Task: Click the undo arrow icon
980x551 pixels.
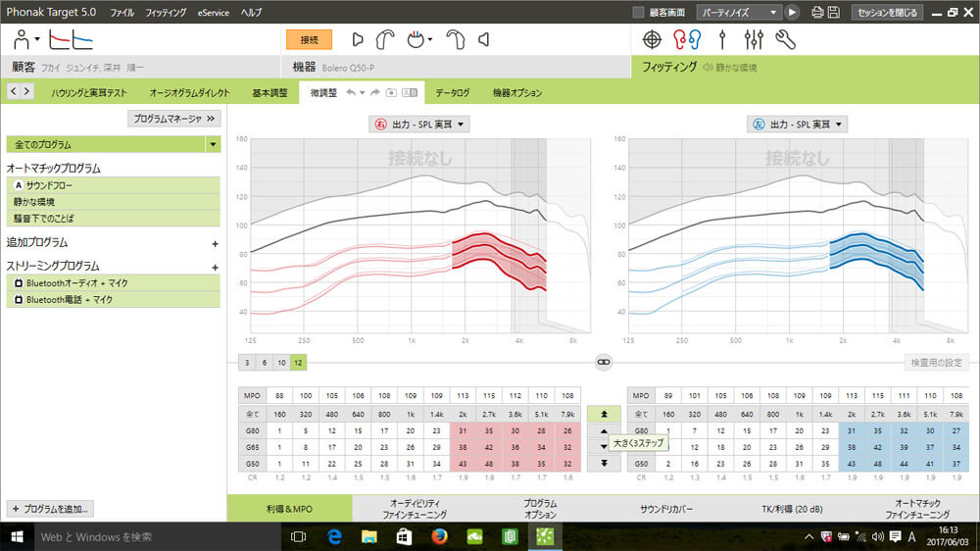Action: tap(352, 92)
